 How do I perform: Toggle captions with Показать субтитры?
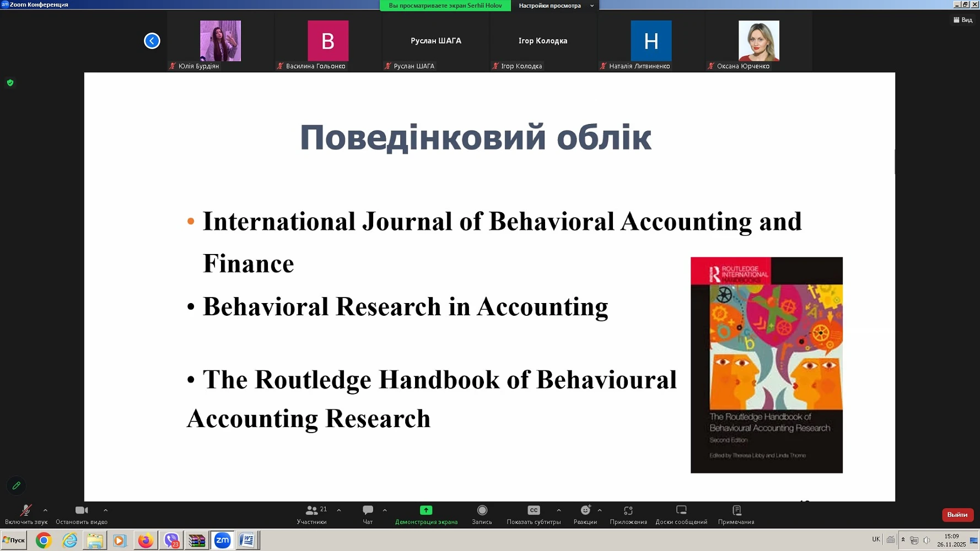[533, 511]
